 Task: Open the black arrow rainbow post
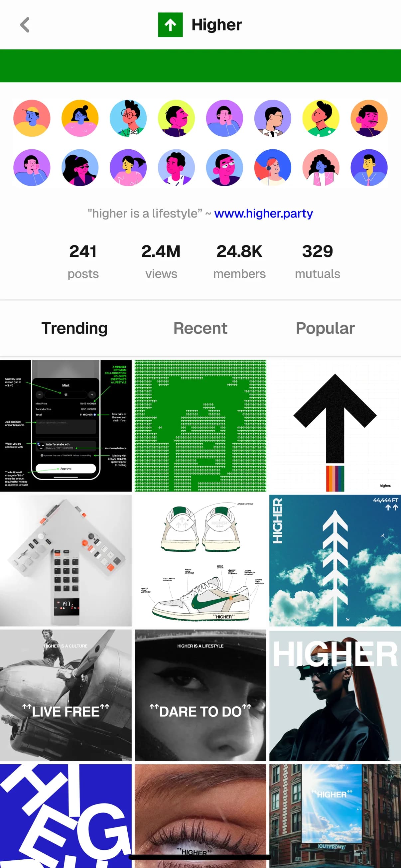pos(335,426)
